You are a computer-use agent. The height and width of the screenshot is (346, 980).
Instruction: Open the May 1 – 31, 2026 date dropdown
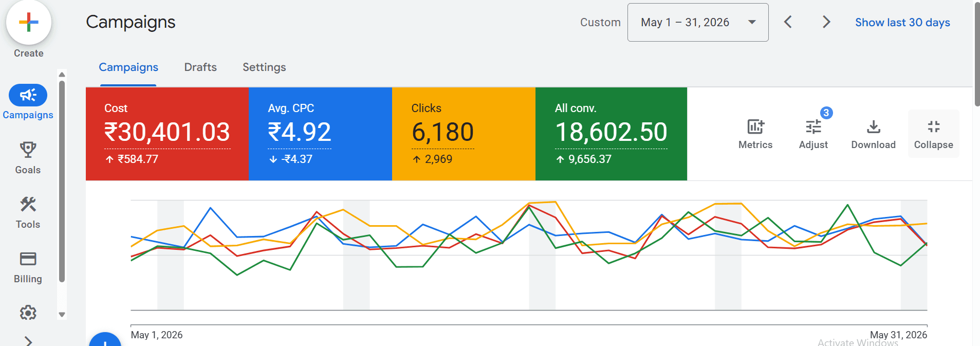(x=698, y=22)
